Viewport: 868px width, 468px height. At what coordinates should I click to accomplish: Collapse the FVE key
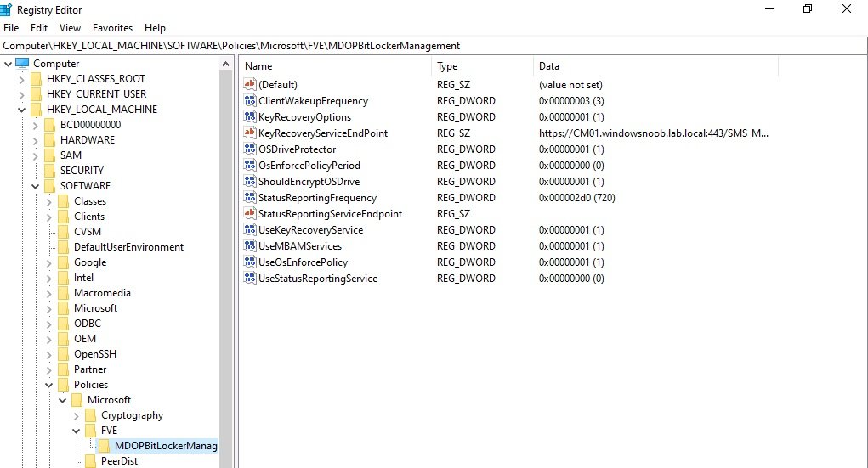pyautogui.click(x=77, y=431)
